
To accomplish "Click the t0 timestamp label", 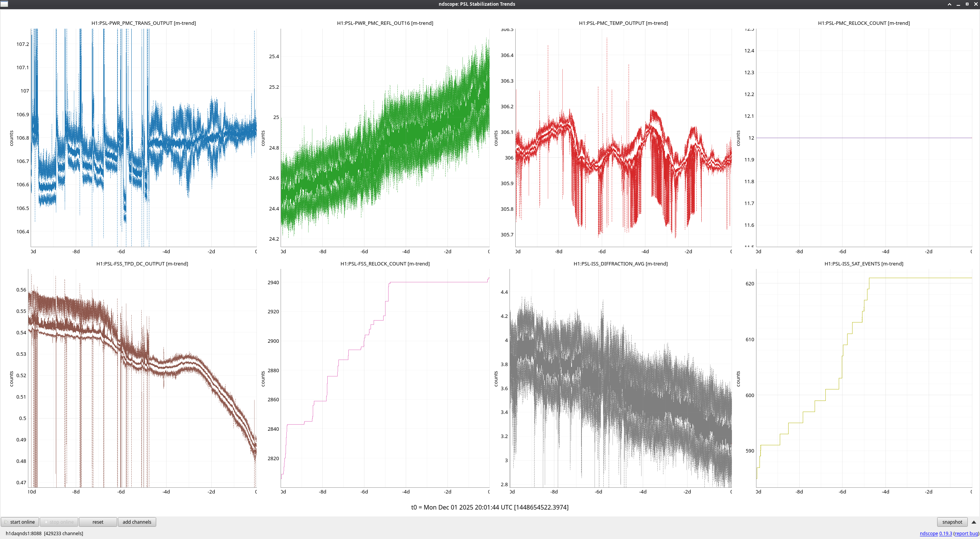I will 490,507.
